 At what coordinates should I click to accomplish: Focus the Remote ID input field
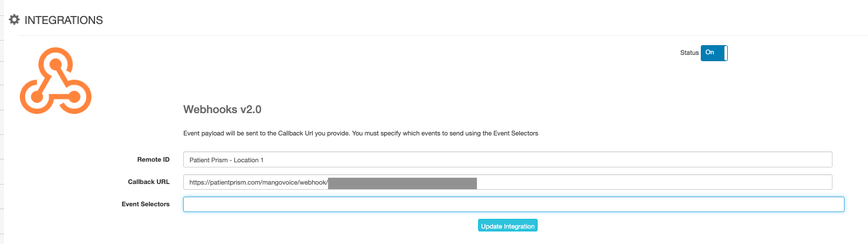(x=507, y=159)
